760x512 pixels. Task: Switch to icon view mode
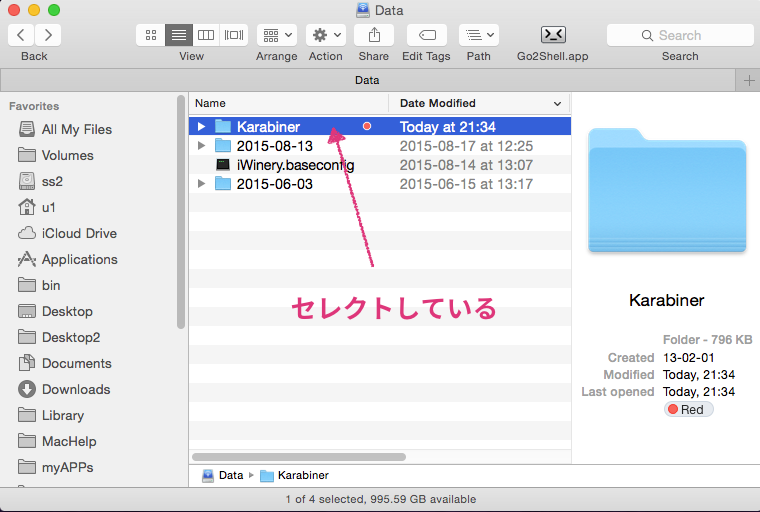click(151, 35)
